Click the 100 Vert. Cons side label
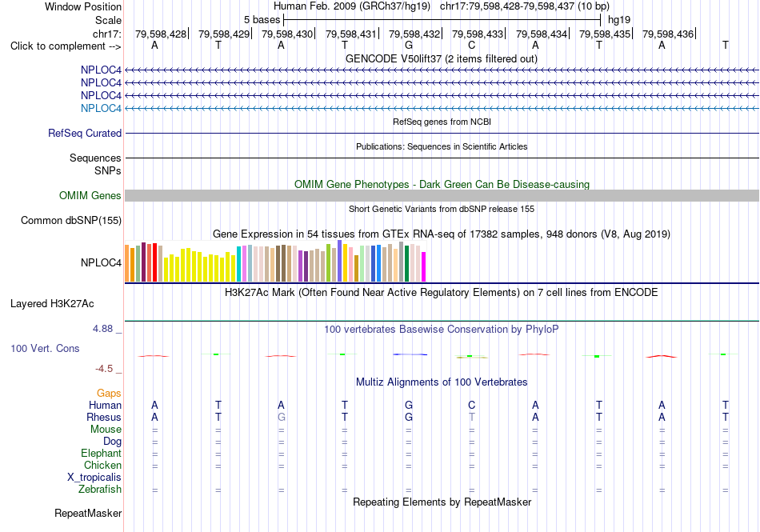Image resolution: width=760 pixels, height=532 pixels. (45, 348)
